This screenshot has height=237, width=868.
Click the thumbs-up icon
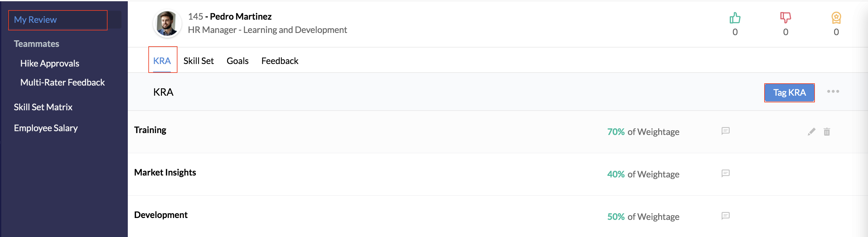735,18
